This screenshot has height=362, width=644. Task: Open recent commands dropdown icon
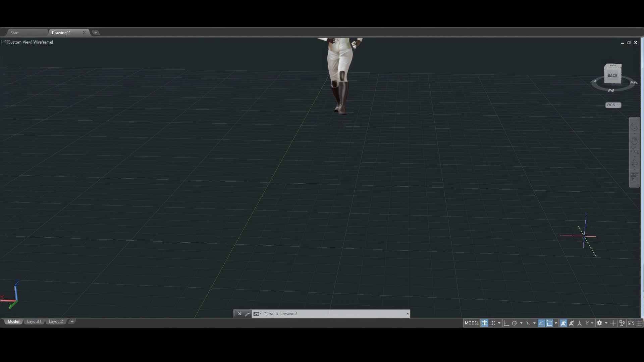[x=257, y=314]
